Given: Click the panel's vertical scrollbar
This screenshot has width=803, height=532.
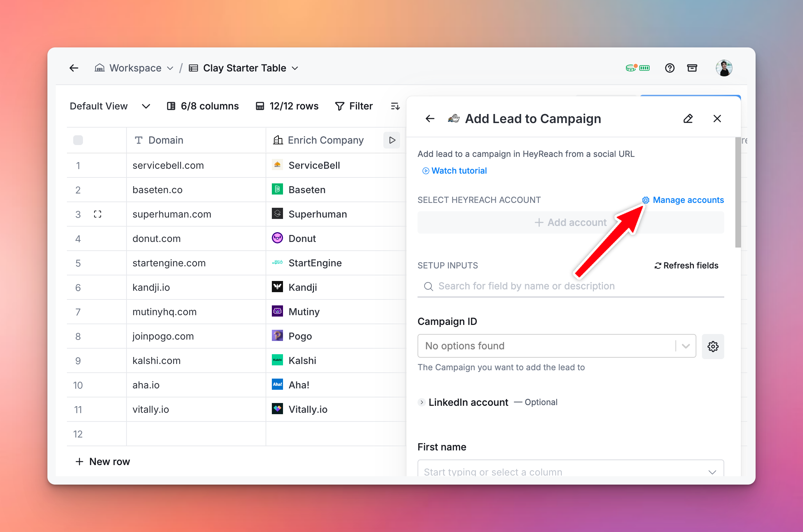Looking at the screenshot, I should point(738,192).
